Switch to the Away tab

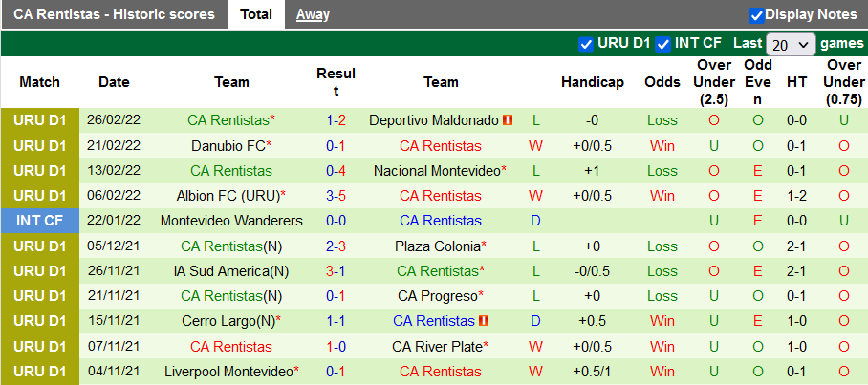pos(313,14)
